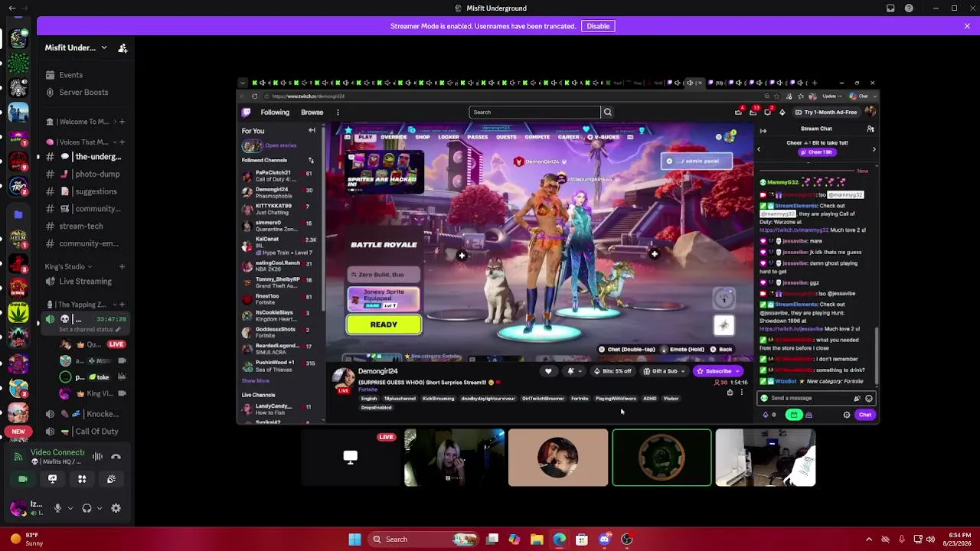Join the Live Streaming voice channel
980x551 pixels.
coord(86,282)
